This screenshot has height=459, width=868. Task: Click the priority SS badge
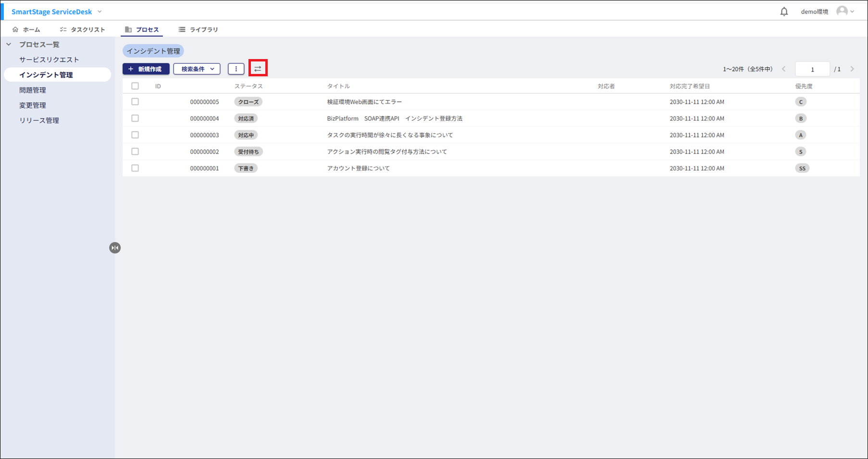tap(802, 168)
